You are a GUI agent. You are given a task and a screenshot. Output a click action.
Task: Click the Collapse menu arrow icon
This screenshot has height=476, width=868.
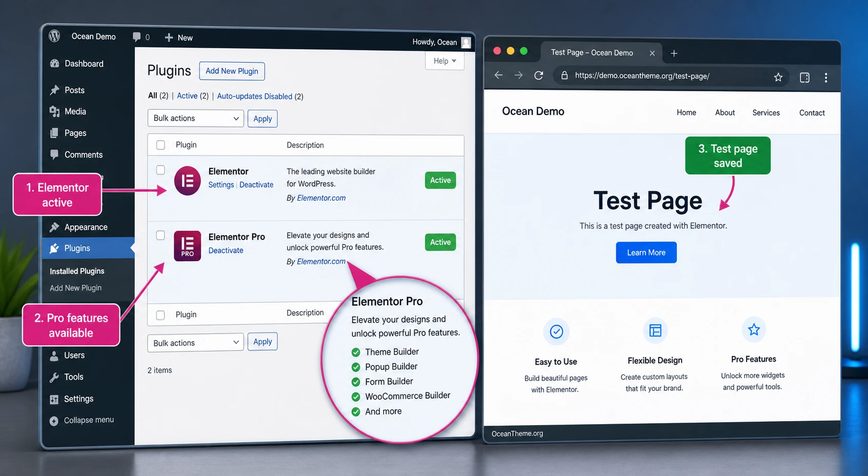54,421
